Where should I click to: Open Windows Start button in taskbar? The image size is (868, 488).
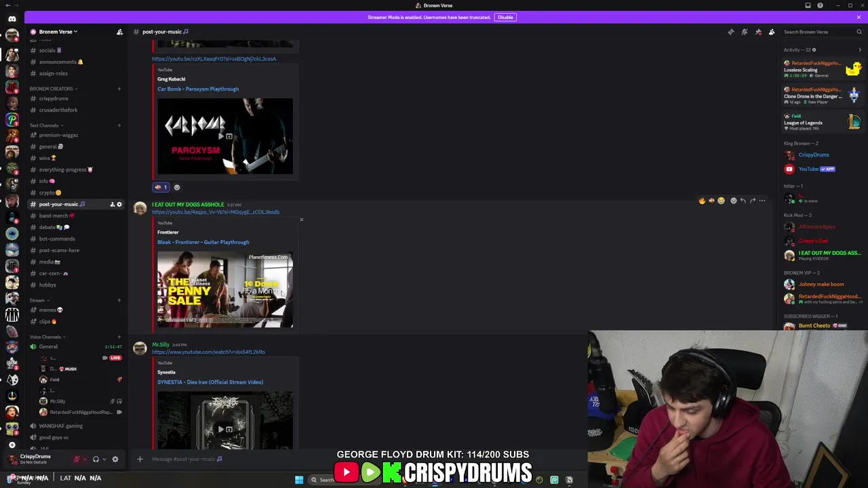coord(299,480)
